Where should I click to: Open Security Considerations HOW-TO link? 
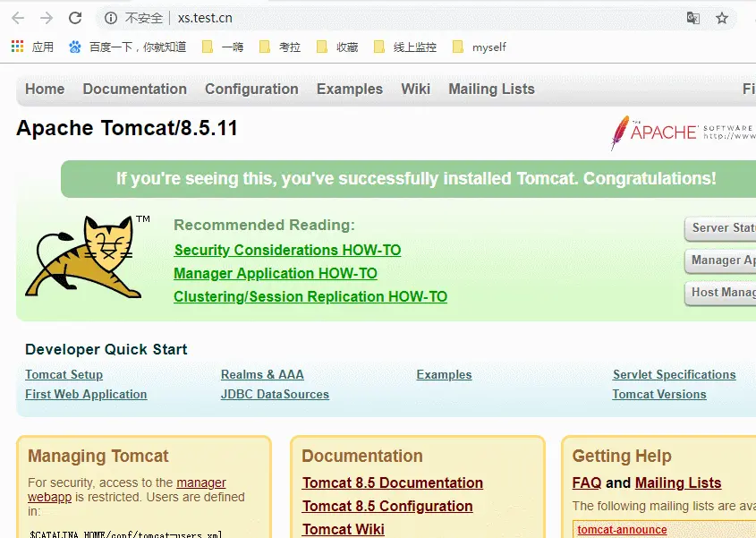tap(287, 250)
